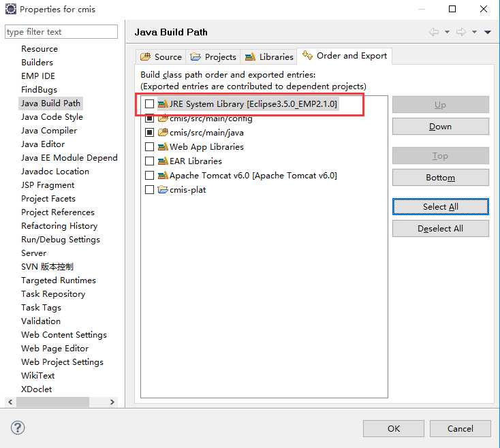Click the grayed Up button
This screenshot has height=448, width=500.
point(440,105)
